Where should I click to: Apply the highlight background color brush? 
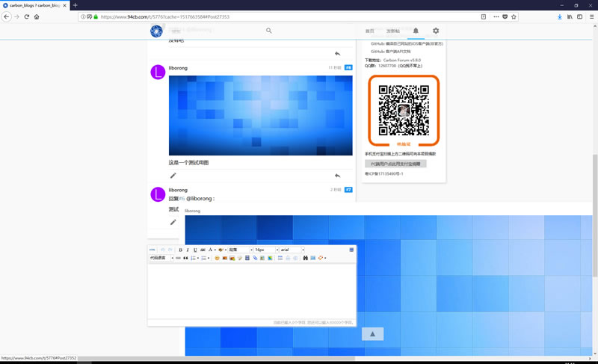[221, 250]
